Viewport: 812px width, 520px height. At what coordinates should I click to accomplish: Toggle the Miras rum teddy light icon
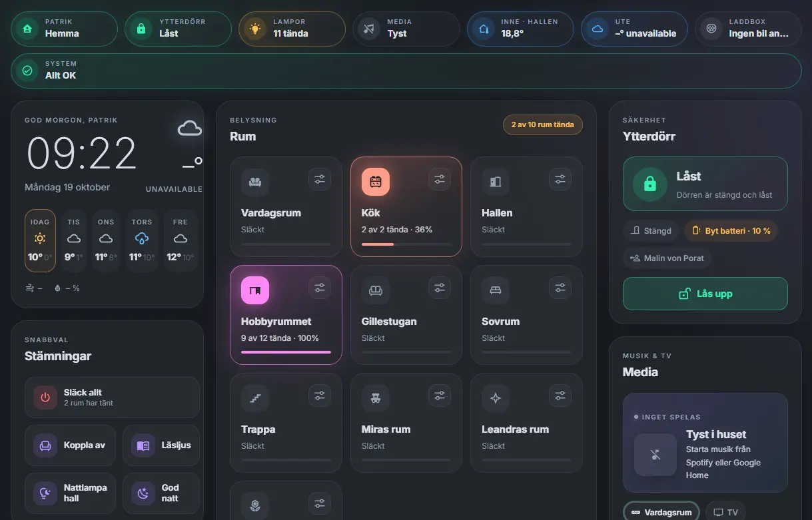(x=376, y=398)
